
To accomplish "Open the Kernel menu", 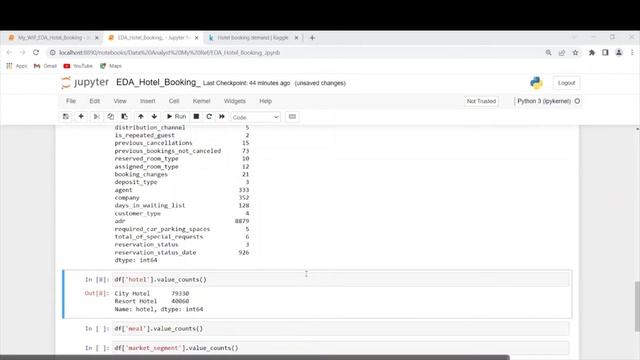I will click(x=202, y=101).
